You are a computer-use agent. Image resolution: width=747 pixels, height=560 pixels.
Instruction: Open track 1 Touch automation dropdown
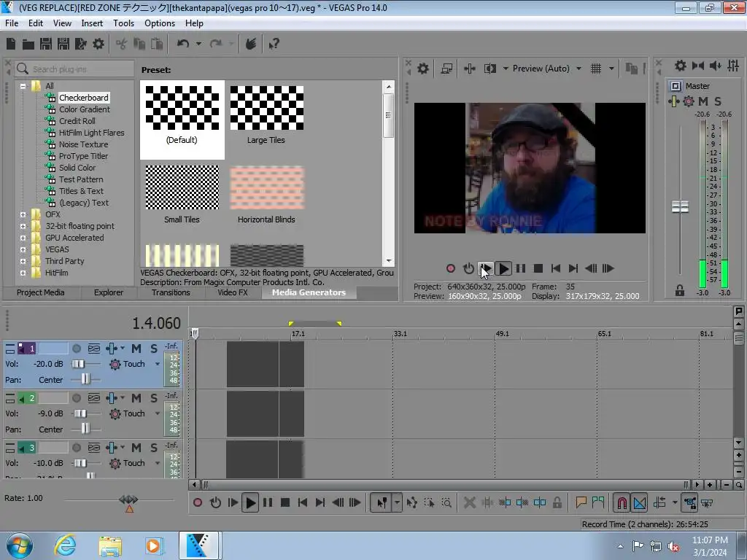pyautogui.click(x=158, y=364)
